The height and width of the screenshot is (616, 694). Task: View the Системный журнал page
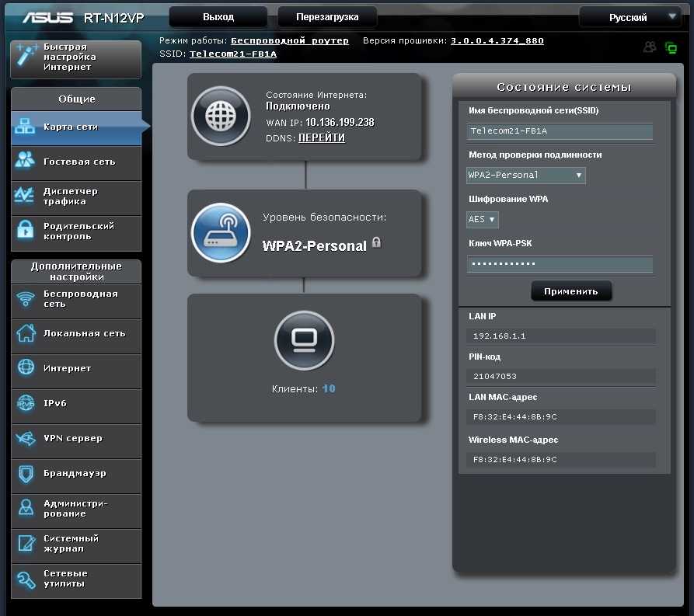point(76,544)
